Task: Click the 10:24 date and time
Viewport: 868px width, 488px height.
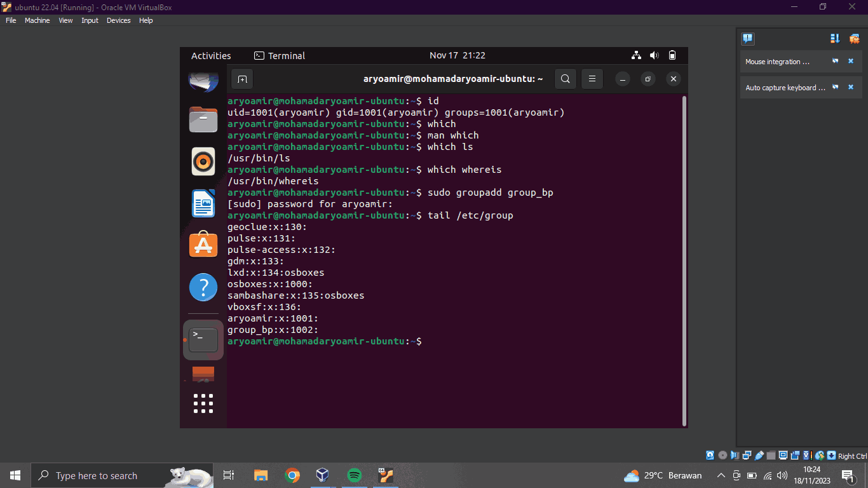Action: 811,475
